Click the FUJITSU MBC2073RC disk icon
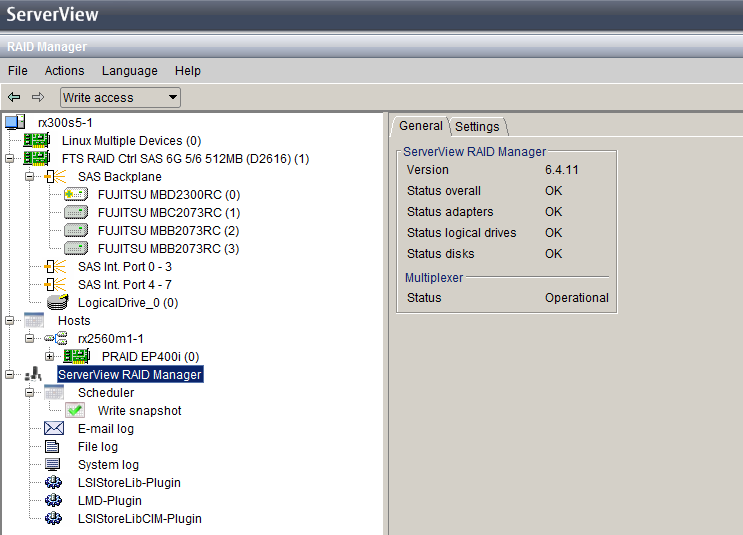 click(76, 212)
